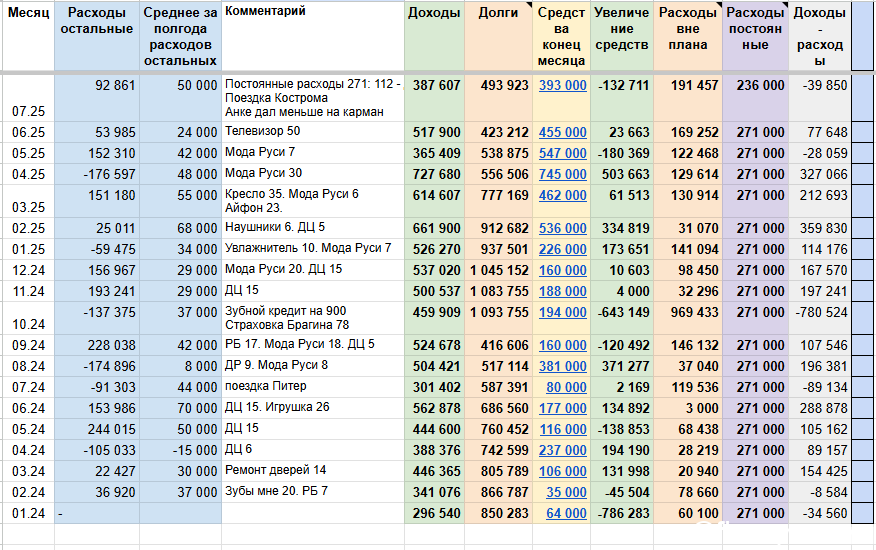Click the Доходы - расходы header
The image size is (876, 550).
(x=820, y=37)
